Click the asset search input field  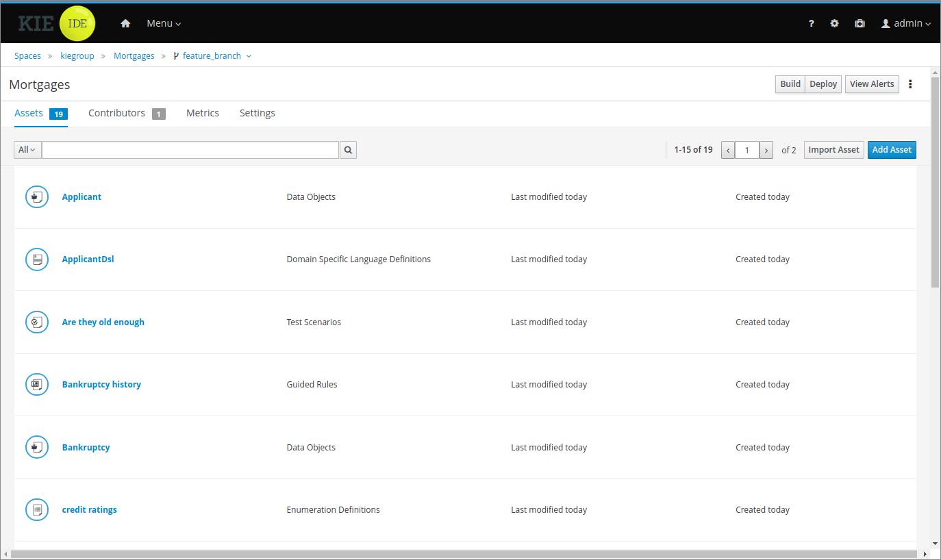pos(190,150)
